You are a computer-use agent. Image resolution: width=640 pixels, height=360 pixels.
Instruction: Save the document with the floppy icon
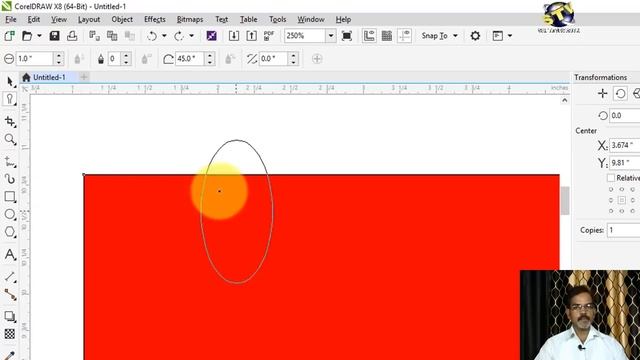(54, 36)
